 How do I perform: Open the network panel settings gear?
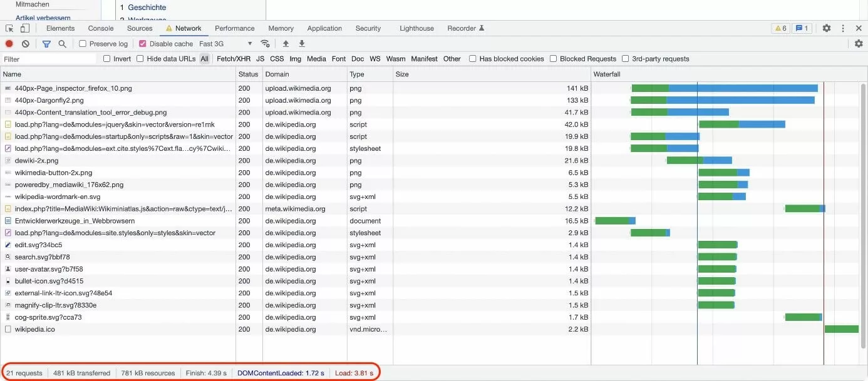coord(859,44)
